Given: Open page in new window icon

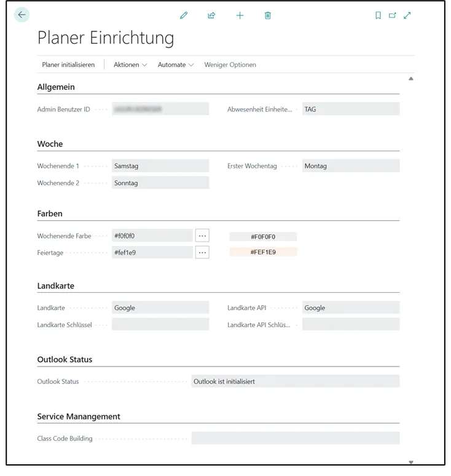Looking at the screenshot, I should tap(393, 15).
